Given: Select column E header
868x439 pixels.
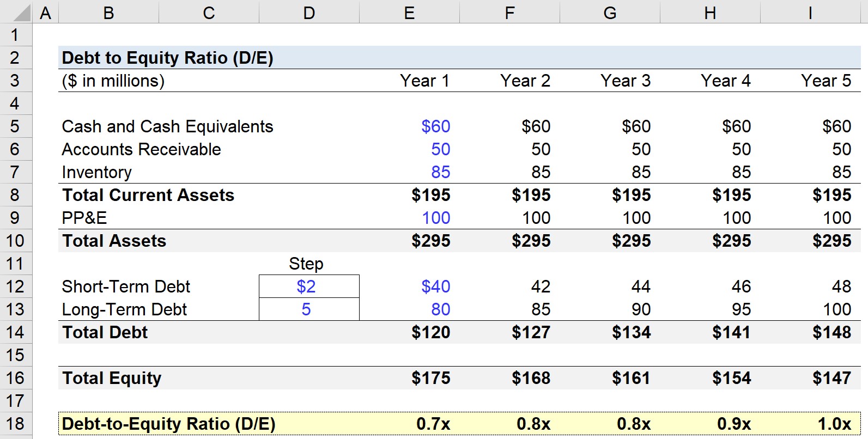Looking at the screenshot, I should pos(409,11).
